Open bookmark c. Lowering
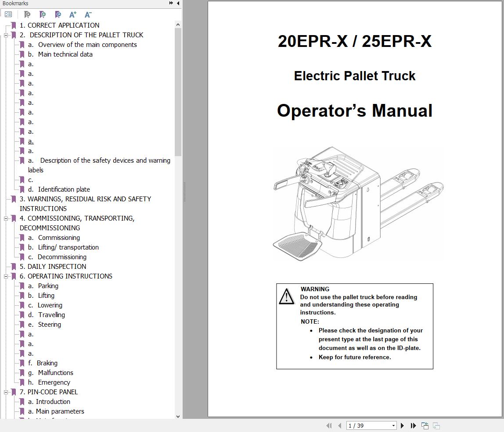Image resolution: width=504 pixels, height=432 pixels. (45, 305)
